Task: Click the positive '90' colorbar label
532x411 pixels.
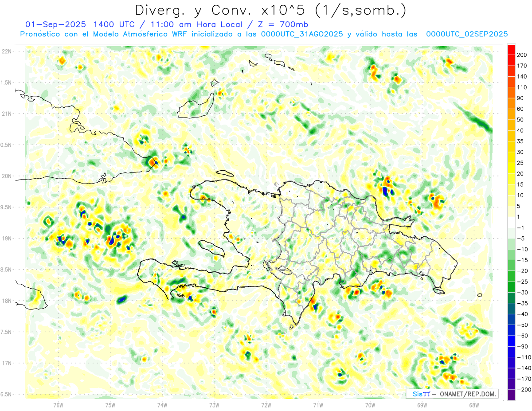Action: 521,98
